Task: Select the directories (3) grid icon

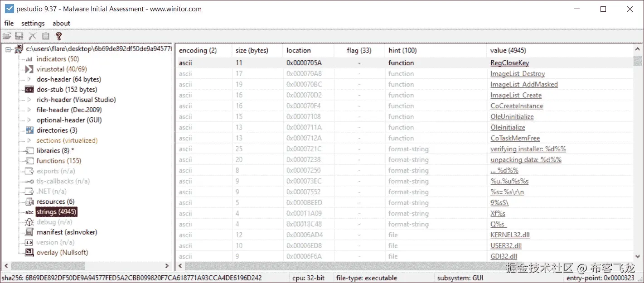Action: (x=29, y=130)
